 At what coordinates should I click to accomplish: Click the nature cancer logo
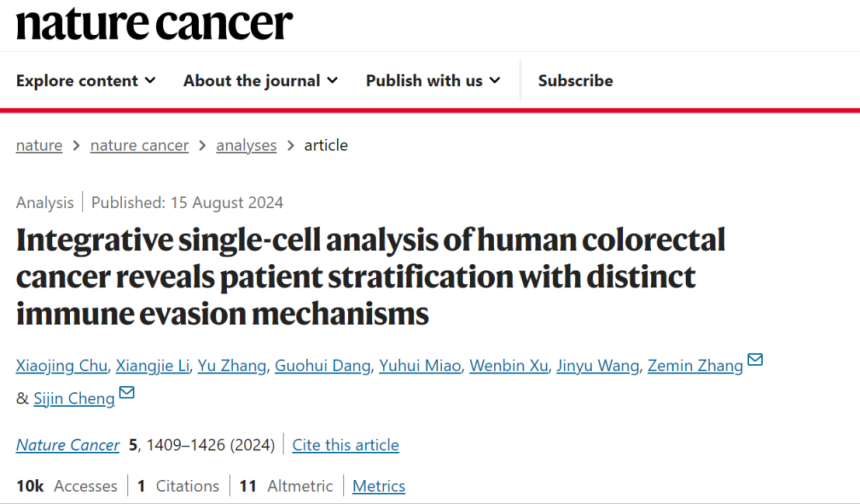[x=155, y=24]
